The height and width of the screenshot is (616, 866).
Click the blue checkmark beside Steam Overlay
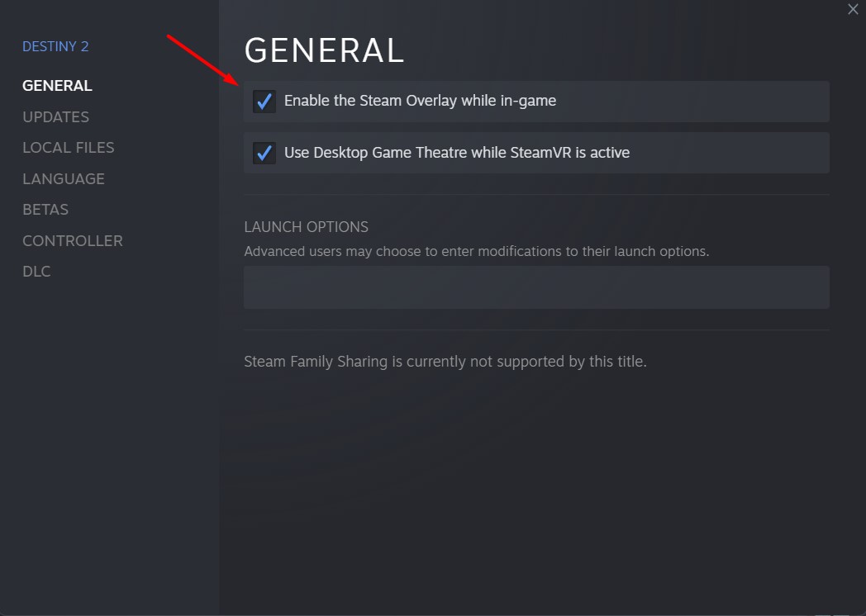pos(264,102)
